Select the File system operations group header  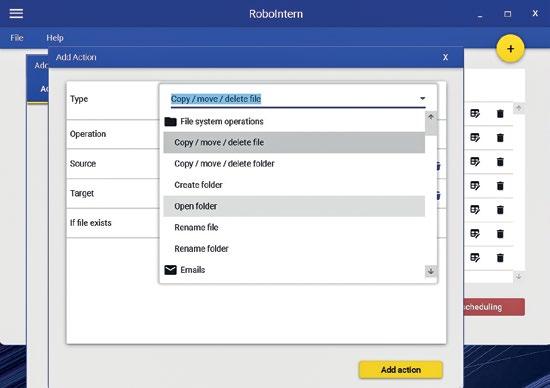pyautogui.click(x=294, y=121)
